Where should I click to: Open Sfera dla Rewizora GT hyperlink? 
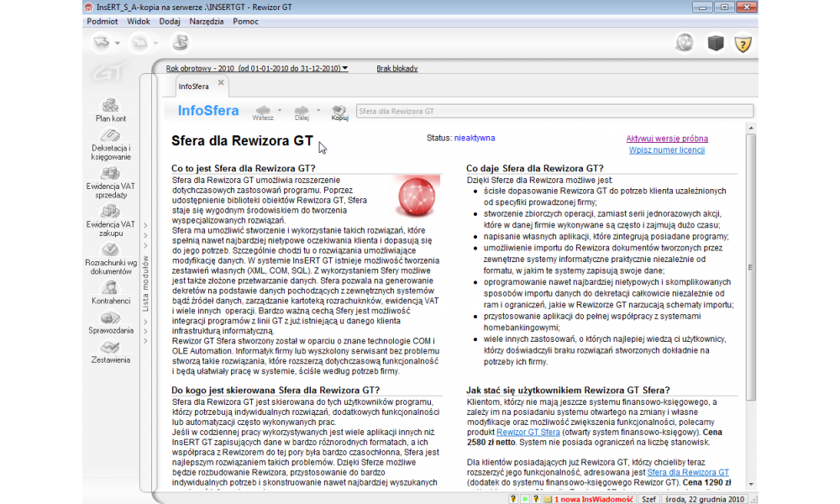pyautogui.click(x=688, y=472)
